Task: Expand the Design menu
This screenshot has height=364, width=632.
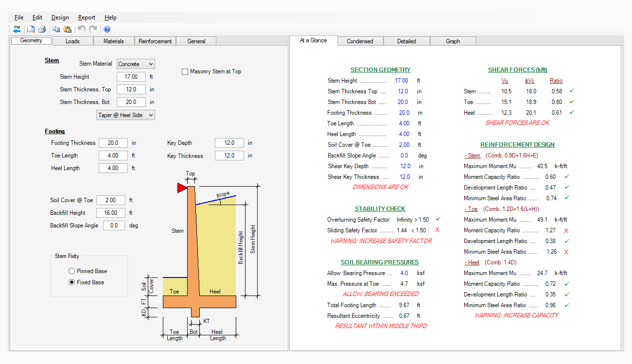Action: point(60,17)
